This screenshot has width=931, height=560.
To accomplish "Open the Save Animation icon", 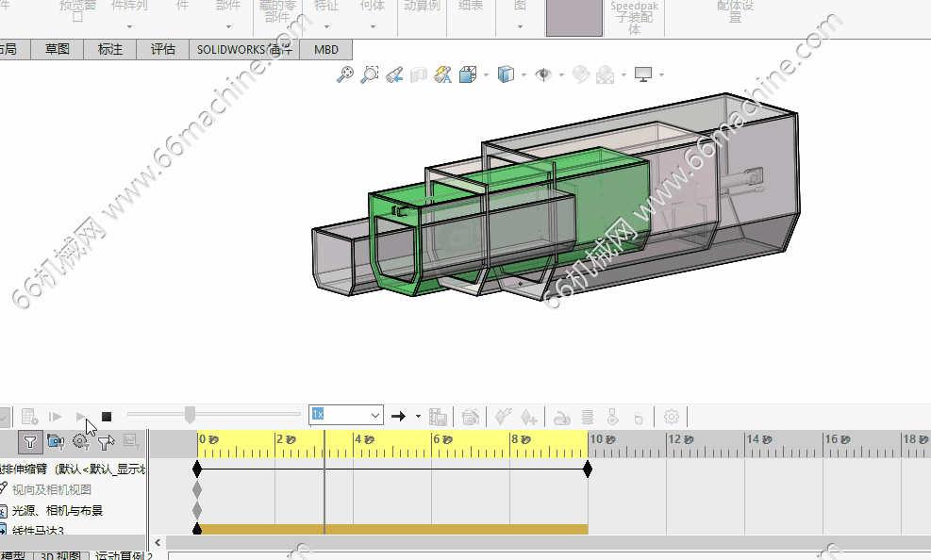I will (438, 416).
